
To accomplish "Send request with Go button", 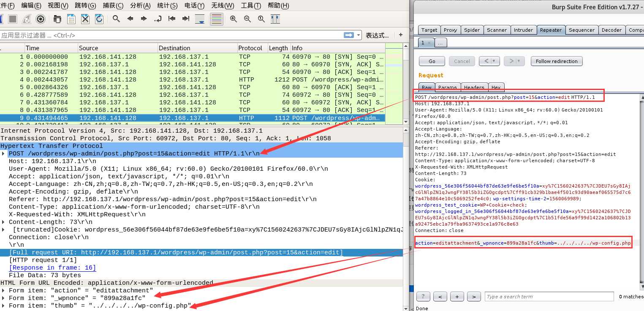I will coord(432,61).
